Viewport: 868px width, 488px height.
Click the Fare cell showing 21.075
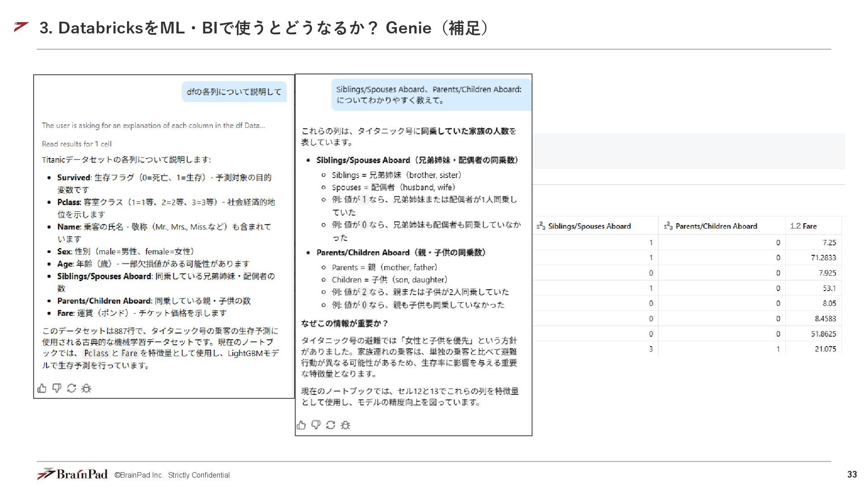(x=825, y=349)
